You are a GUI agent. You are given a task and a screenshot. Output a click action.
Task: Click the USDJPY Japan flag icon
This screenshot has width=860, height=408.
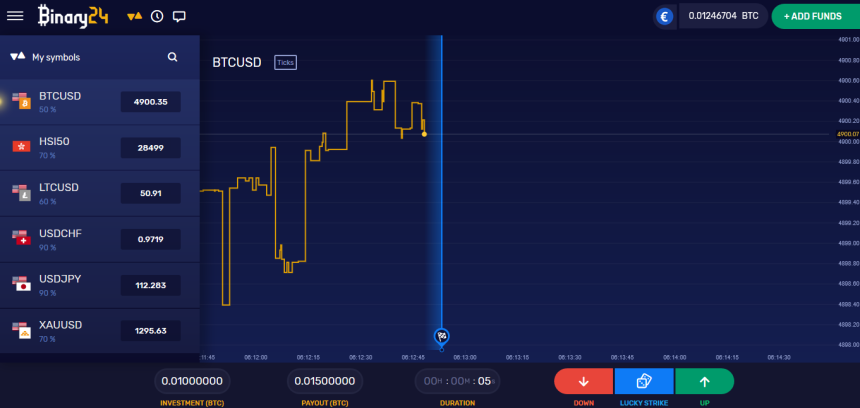[x=21, y=284]
